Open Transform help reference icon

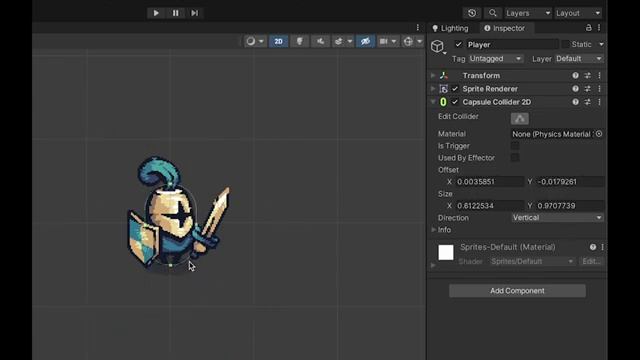(576, 76)
